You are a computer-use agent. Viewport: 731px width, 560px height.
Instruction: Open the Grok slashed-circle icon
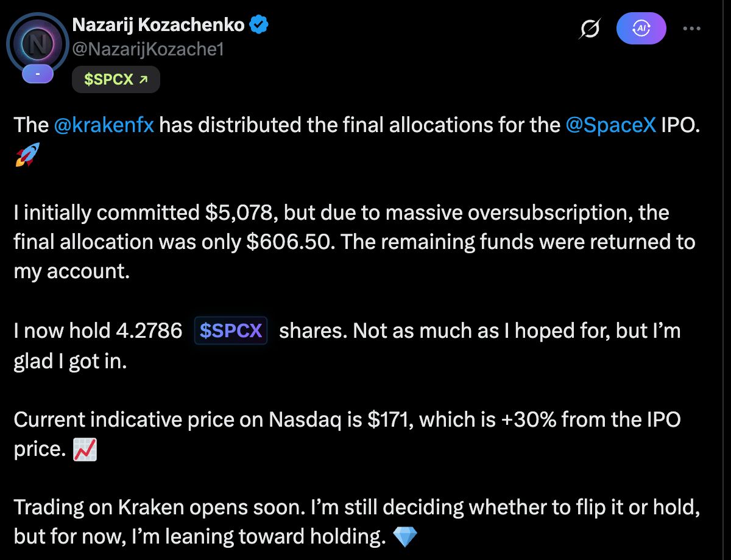pos(591,29)
